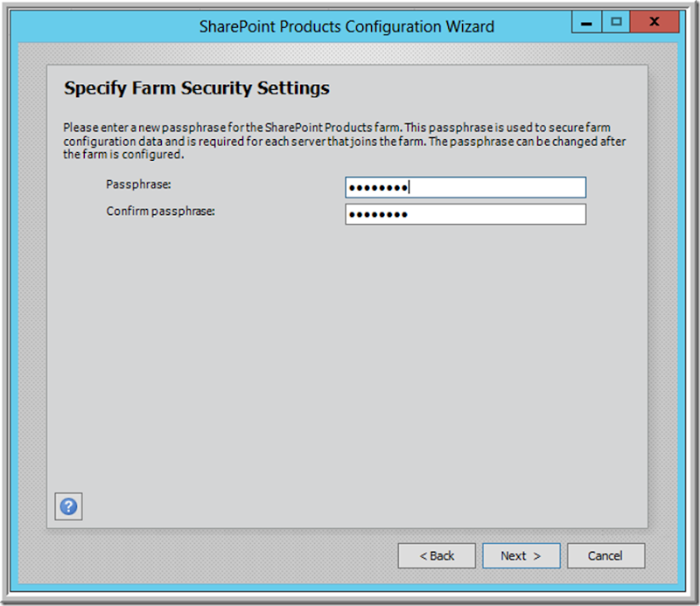Click blank space inside Passphrase field
This screenshot has width=700, height=606.
[498, 187]
